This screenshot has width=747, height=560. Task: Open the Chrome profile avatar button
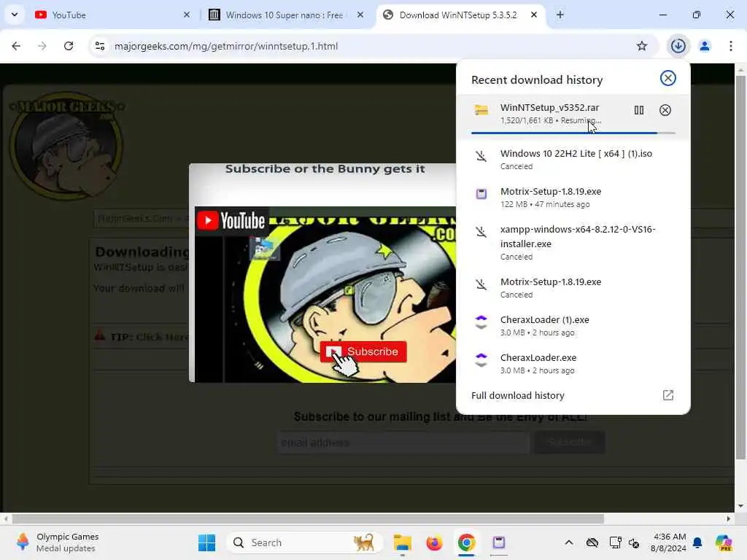tap(704, 46)
